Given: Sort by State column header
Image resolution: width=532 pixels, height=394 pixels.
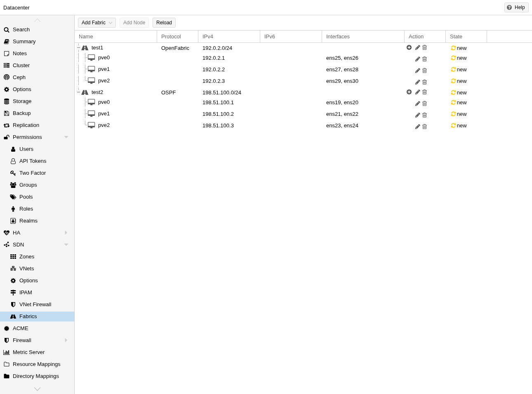Looking at the screenshot, I should (x=466, y=37).
